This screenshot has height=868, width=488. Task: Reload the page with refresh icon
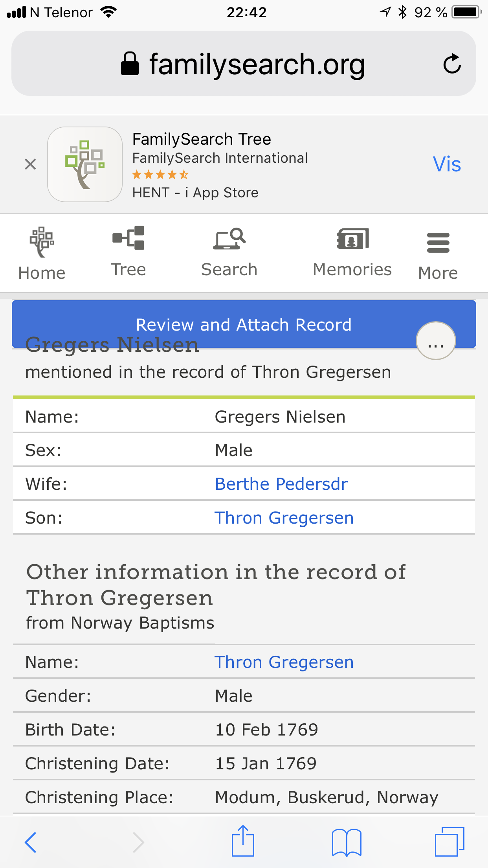coord(452,64)
